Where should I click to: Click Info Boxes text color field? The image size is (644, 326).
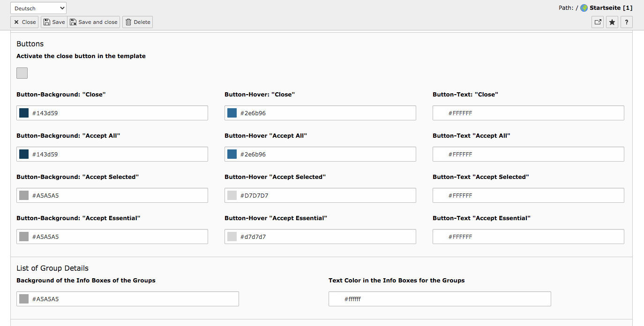click(x=440, y=299)
